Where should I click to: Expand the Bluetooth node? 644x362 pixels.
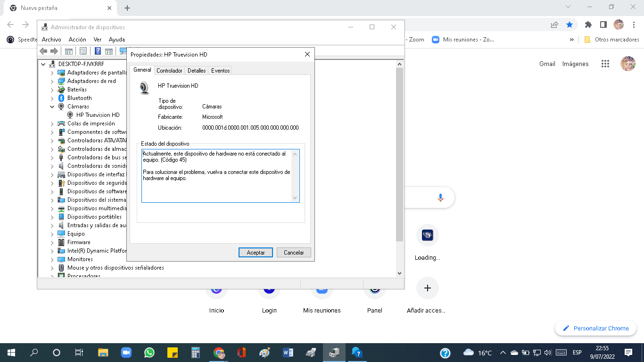click(52, 98)
